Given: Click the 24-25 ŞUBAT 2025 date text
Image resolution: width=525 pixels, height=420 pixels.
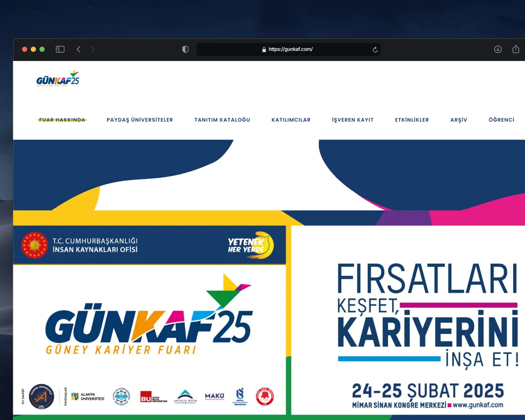Looking at the screenshot, I should point(428,391).
